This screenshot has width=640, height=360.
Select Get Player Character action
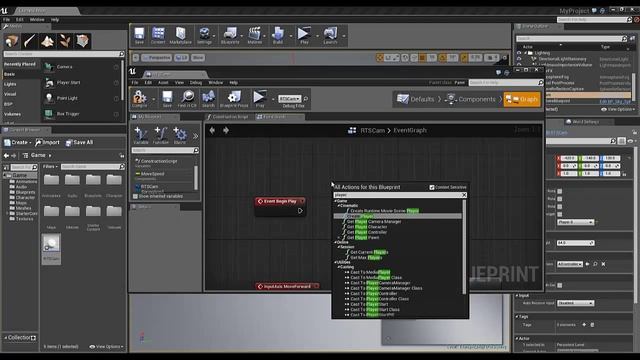(x=367, y=227)
